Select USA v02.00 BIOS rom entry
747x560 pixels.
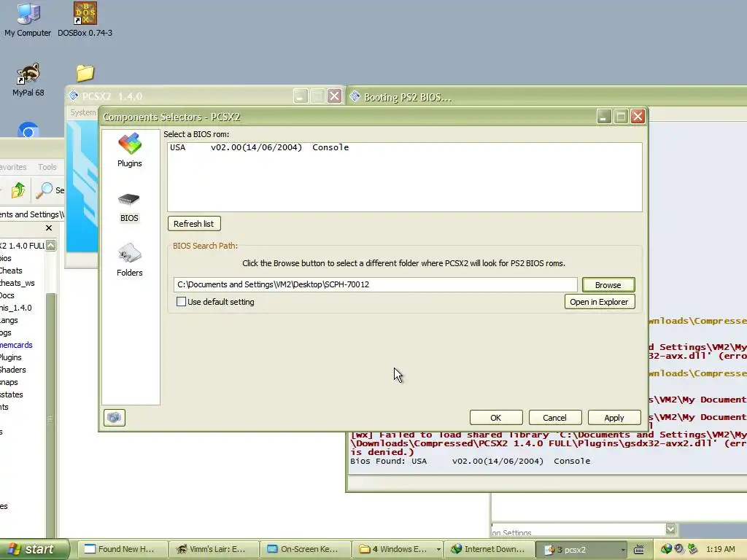[x=404, y=147]
